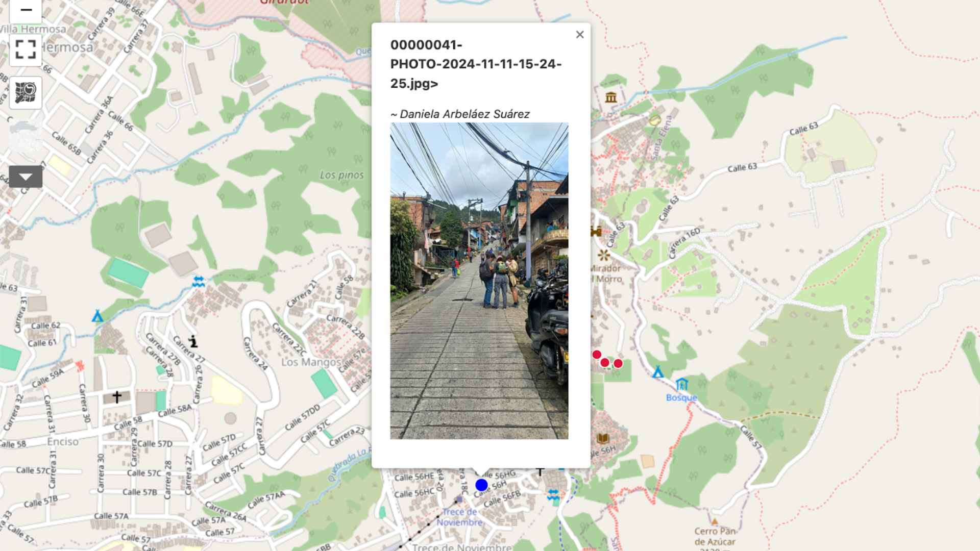The image size is (980, 551).
Task: Expand the dark dropdown arrow control
Action: (26, 177)
